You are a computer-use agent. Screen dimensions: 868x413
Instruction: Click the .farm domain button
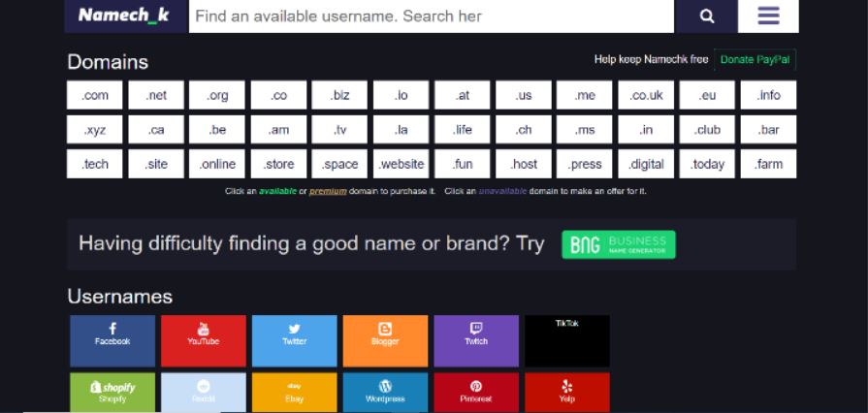769,164
